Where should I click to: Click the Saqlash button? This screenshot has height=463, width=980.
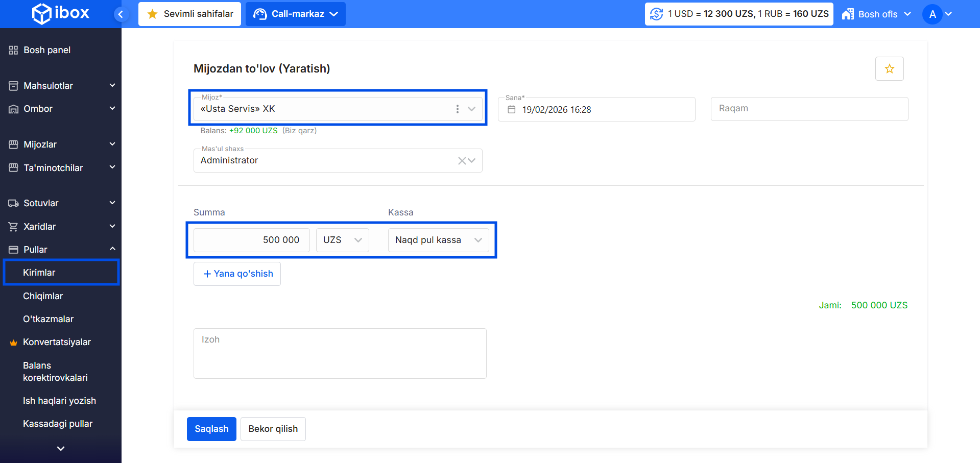[x=211, y=429]
